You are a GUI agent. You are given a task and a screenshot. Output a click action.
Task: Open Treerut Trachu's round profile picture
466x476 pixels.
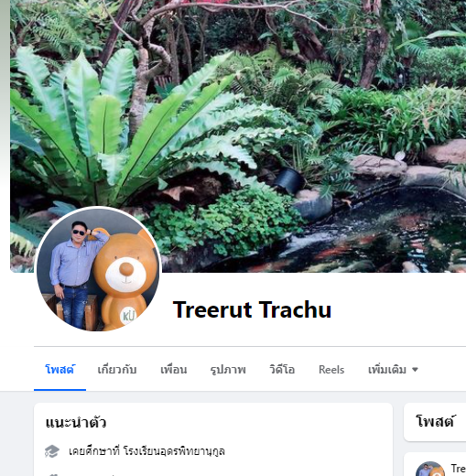click(x=98, y=269)
